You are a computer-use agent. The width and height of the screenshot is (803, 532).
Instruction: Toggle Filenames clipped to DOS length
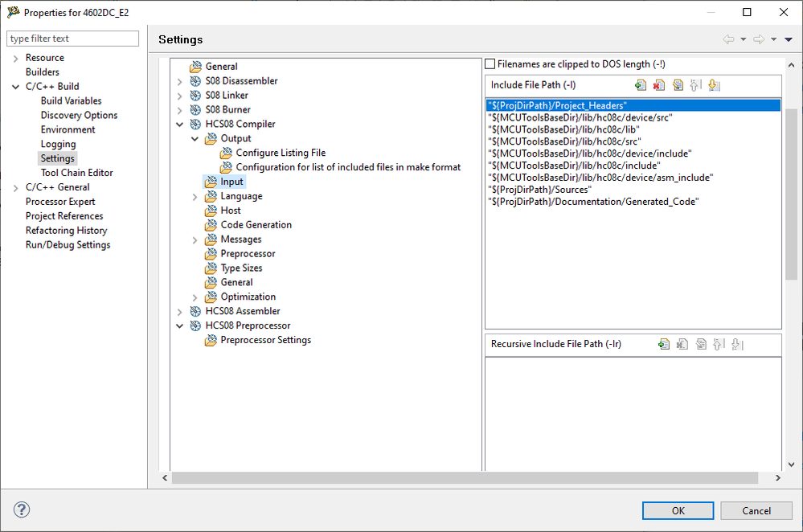(x=490, y=64)
